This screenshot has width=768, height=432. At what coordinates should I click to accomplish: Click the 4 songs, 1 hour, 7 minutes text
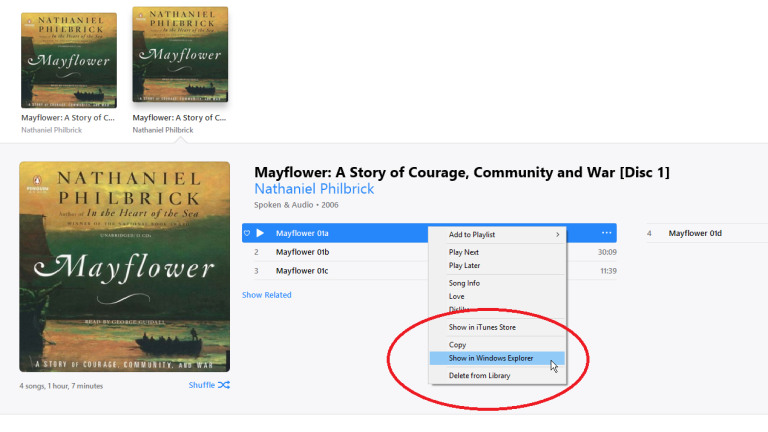[61, 386]
